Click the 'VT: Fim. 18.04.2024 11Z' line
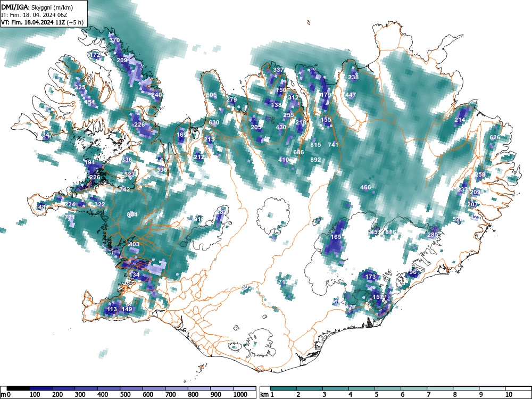This screenshot has width=532, height=399. [x=34, y=22]
